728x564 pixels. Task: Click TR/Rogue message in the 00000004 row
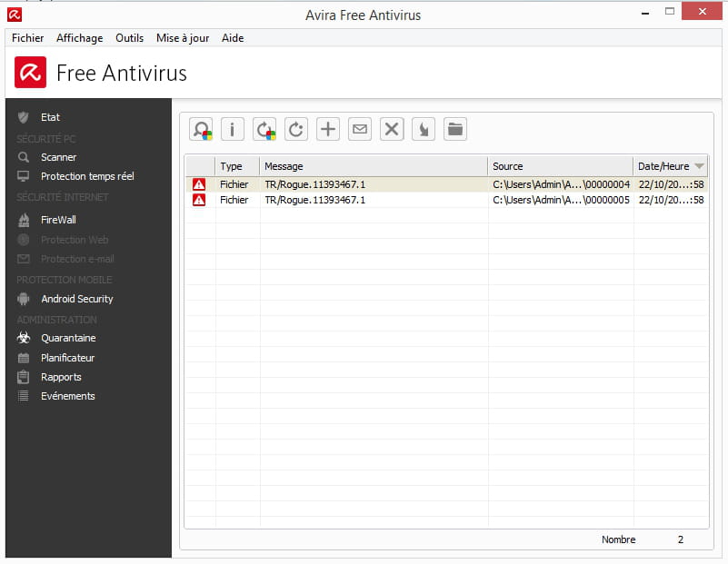pos(315,184)
